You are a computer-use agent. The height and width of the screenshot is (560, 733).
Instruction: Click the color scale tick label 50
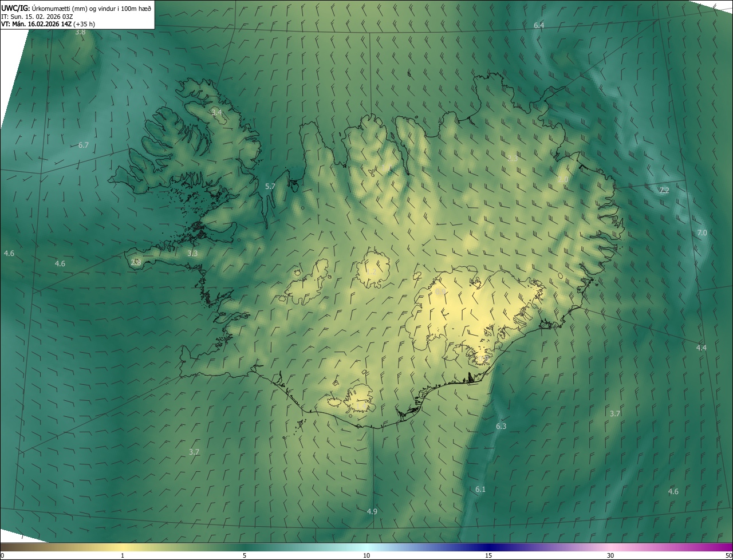pyautogui.click(x=728, y=555)
